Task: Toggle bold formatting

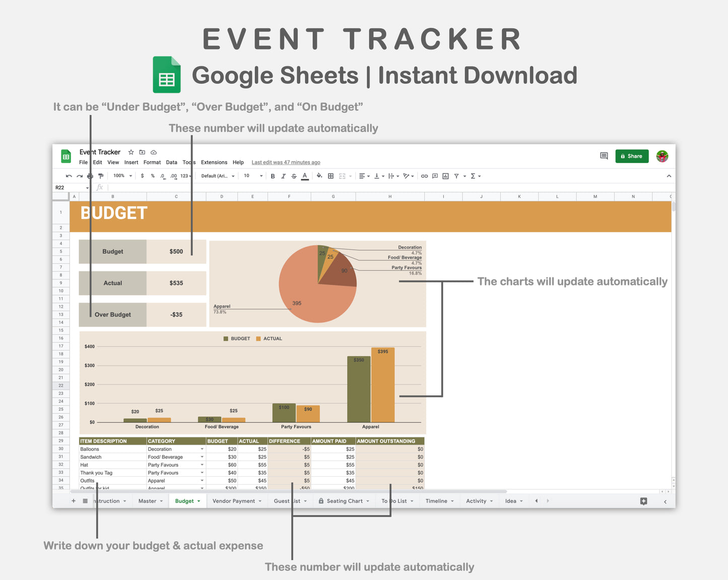Action: pyautogui.click(x=272, y=176)
